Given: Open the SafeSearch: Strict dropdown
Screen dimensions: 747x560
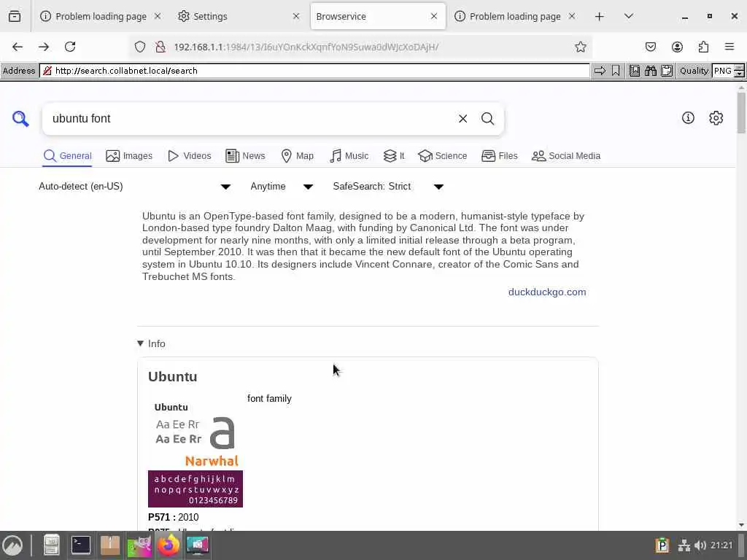Looking at the screenshot, I should coord(388,186).
